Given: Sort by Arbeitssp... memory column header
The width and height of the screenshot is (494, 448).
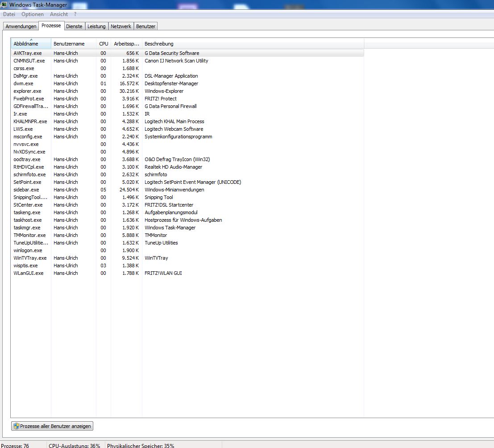Looking at the screenshot, I should [x=126, y=44].
